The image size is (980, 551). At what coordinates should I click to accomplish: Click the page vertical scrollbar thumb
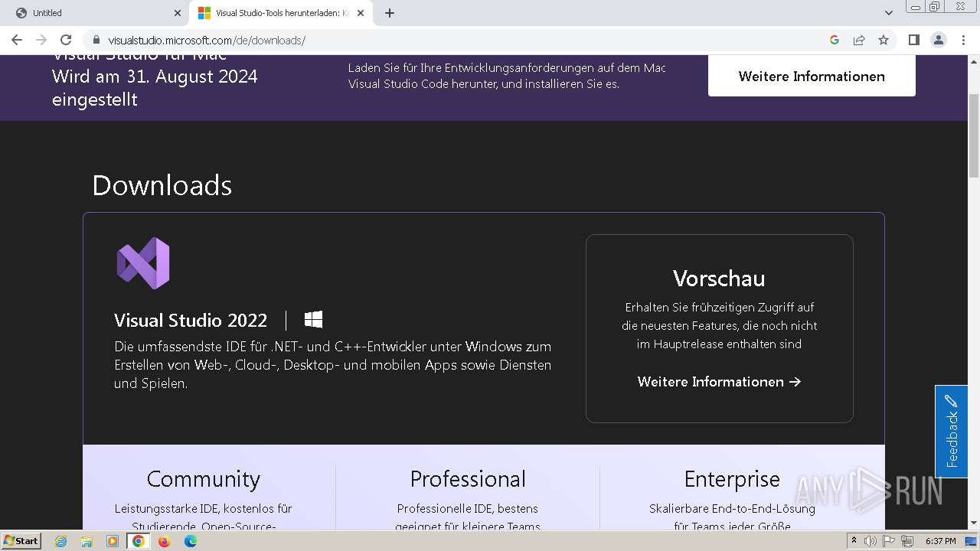[973, 137]
